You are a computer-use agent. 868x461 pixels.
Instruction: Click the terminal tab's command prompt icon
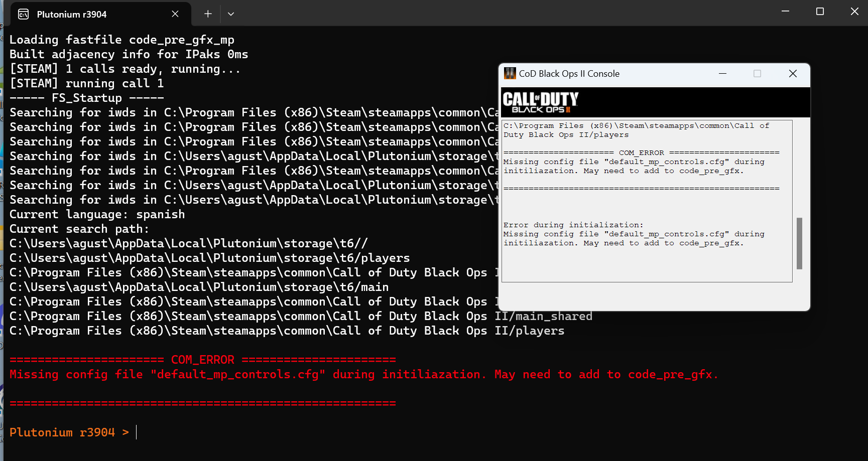pos(23,14)
